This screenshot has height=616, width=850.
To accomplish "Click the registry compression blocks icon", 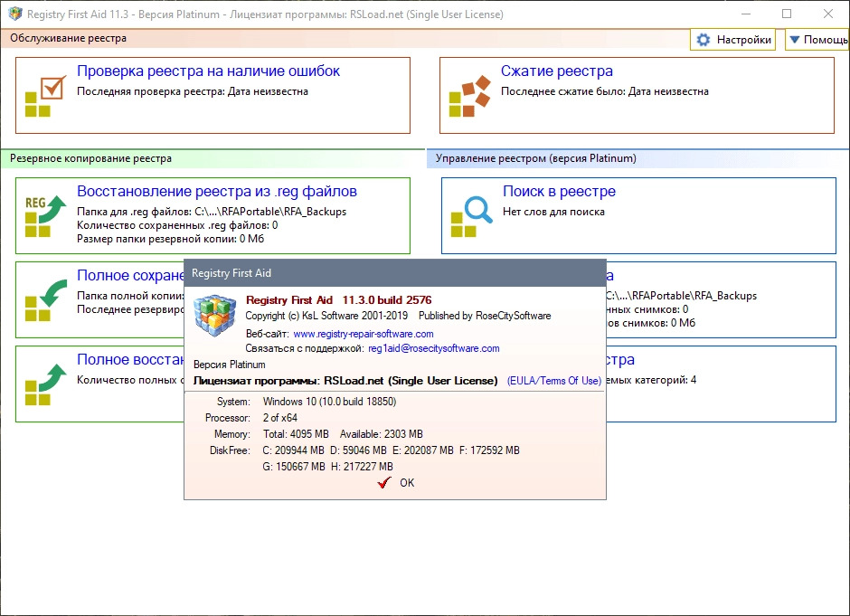I will 470,96.
